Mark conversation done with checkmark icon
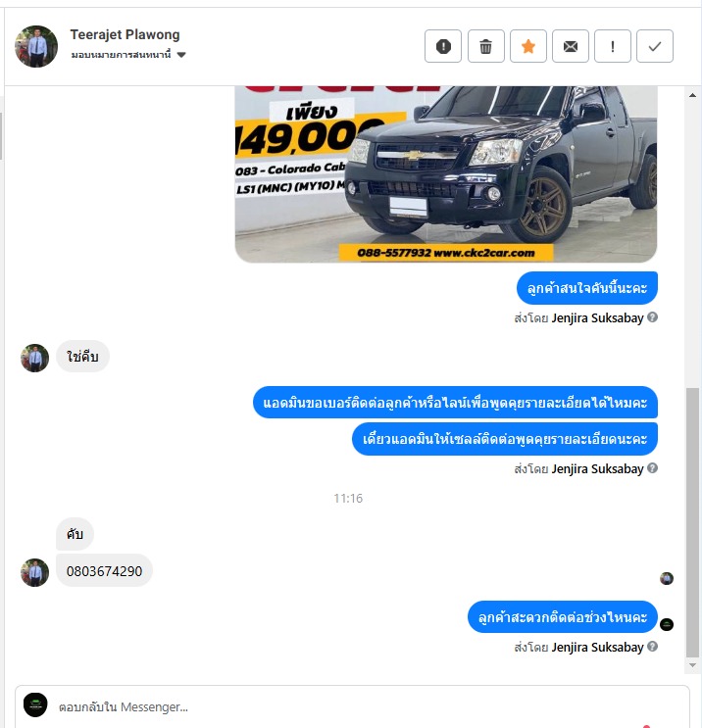Screen dimensions: 702x728 pos(655,46)
